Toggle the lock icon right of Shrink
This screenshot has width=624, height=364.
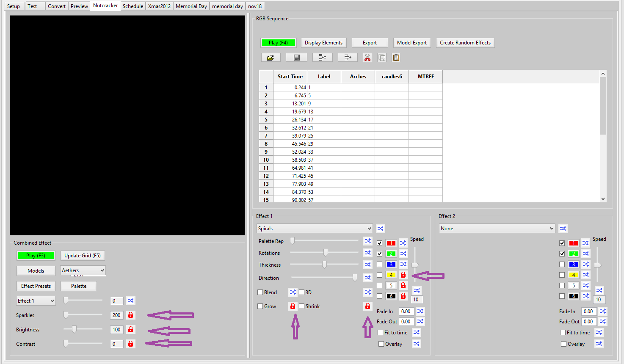(367, 306)
